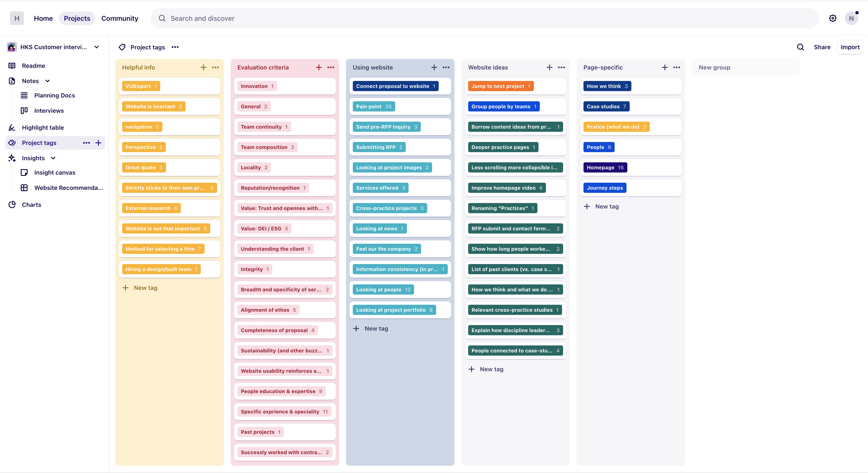Viewport: 868px width, 473px height.
Task: Open Charts from the sidebar
Action: pos(31,205)
